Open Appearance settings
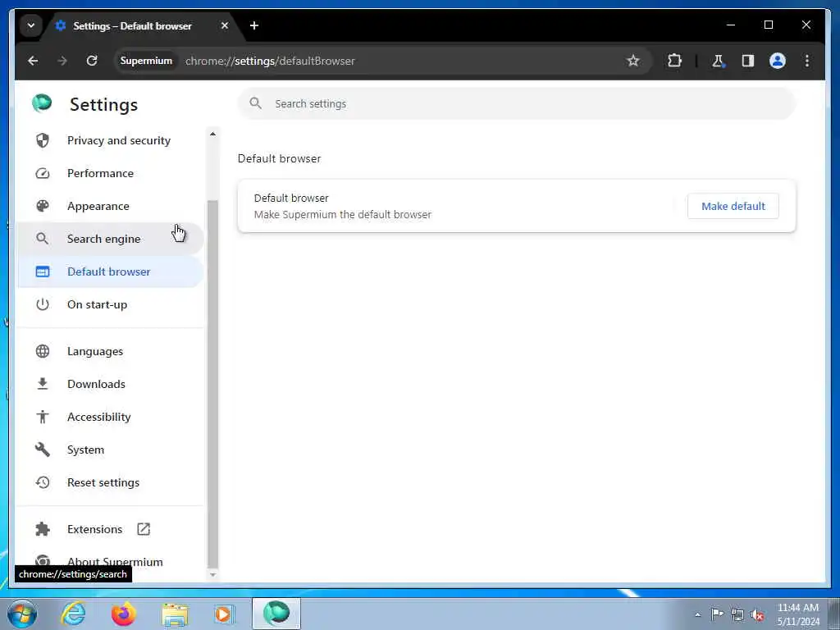Viewport: 840px width, 630px height. [109, 206]
